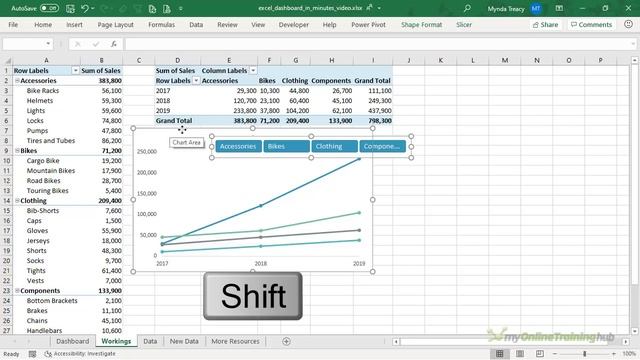Switch to Page Break Preview icon
Viewport: 640px width, 360px height.
[x=540, y=354]
